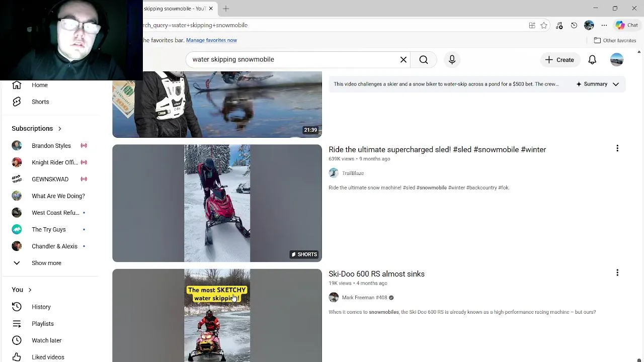This screenshot has width=644, height=362.
Task: Start voice search with the microphone icon
Action: tap(452, 60)
